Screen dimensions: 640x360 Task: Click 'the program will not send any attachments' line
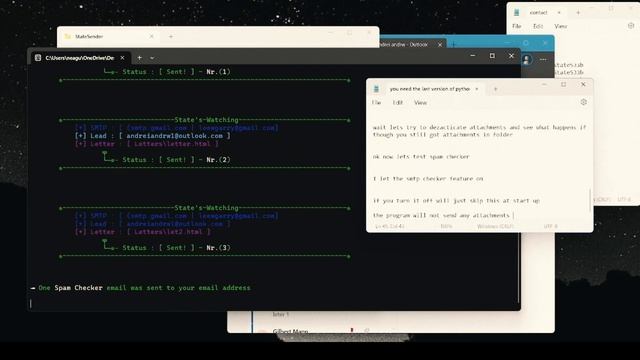tap(441, 215)
